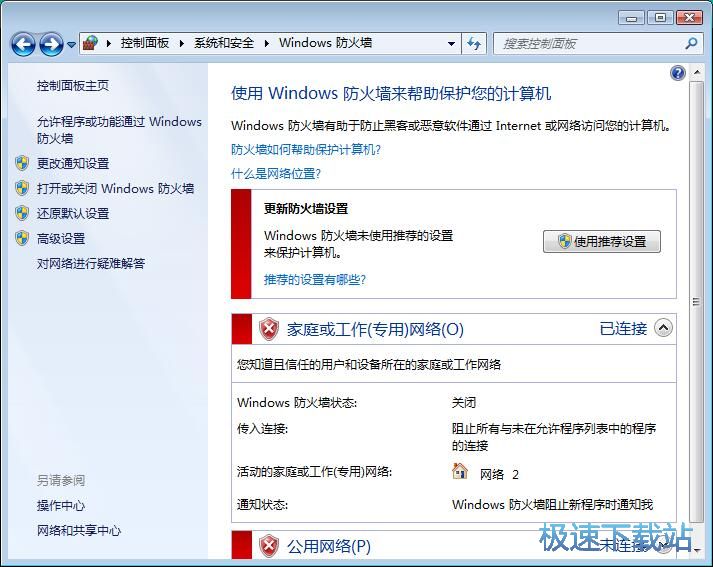Click 家庭或工作(专用)网络(O) heading

coord(375,329)
